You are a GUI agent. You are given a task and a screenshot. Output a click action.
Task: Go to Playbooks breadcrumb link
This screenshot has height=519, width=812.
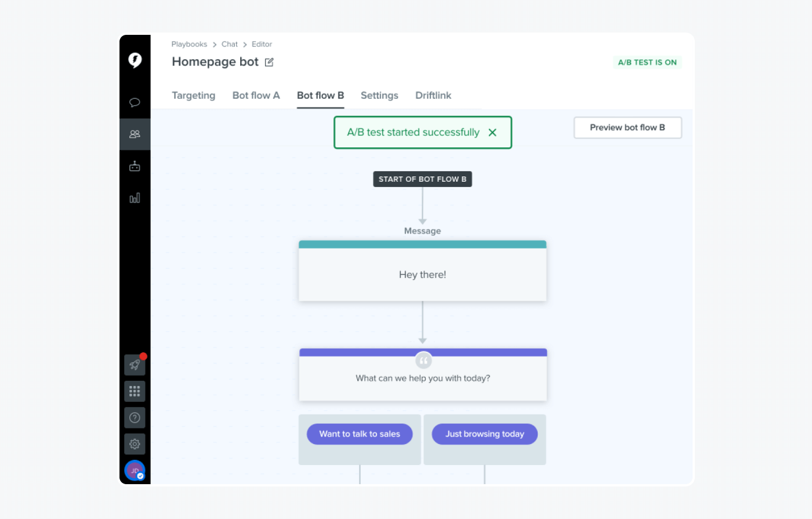pyautogui.click(x=189, y=44)
